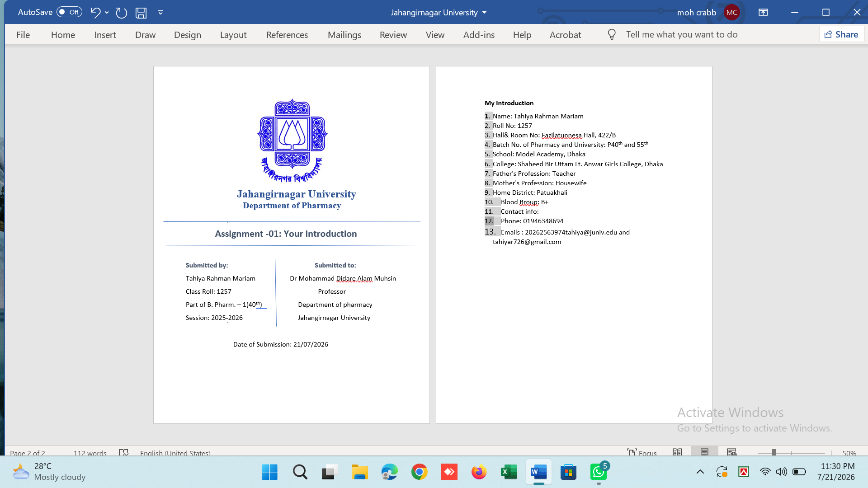Open the File menu

coord(23,35)
